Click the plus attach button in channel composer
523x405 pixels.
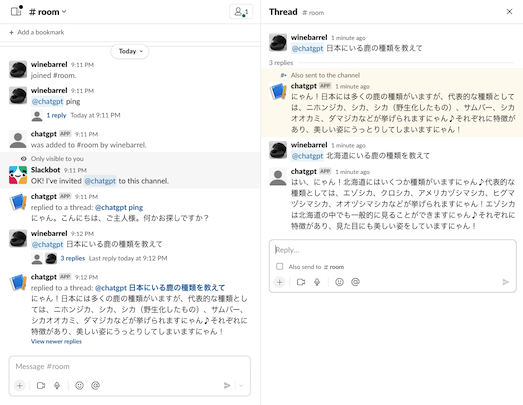coord(20,386)
